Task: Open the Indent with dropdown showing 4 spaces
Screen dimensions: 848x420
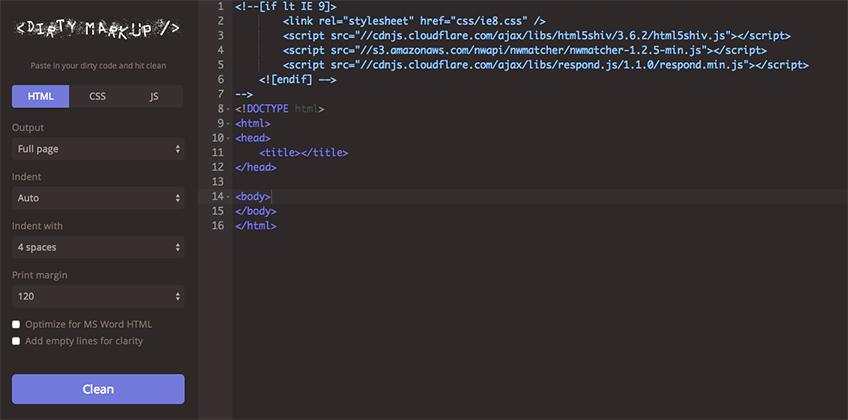Action: click(98, 248)
